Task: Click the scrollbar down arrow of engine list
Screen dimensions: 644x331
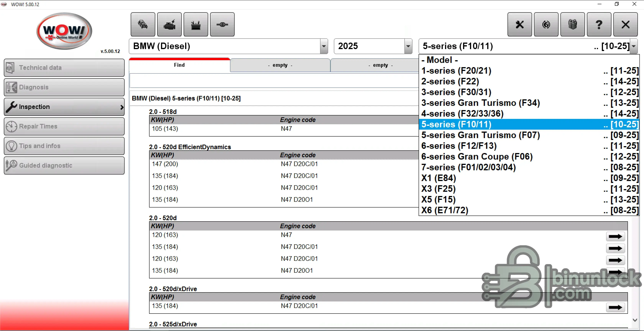Action: (635, 320)
